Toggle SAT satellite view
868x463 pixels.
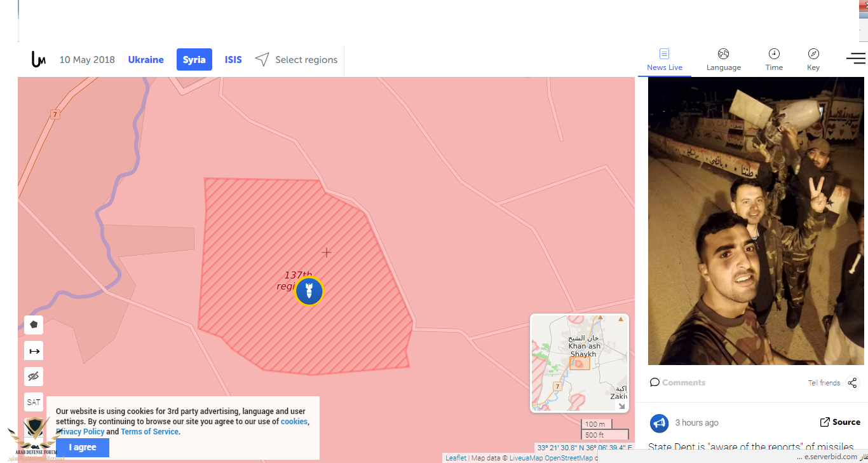tap(34, 402)
